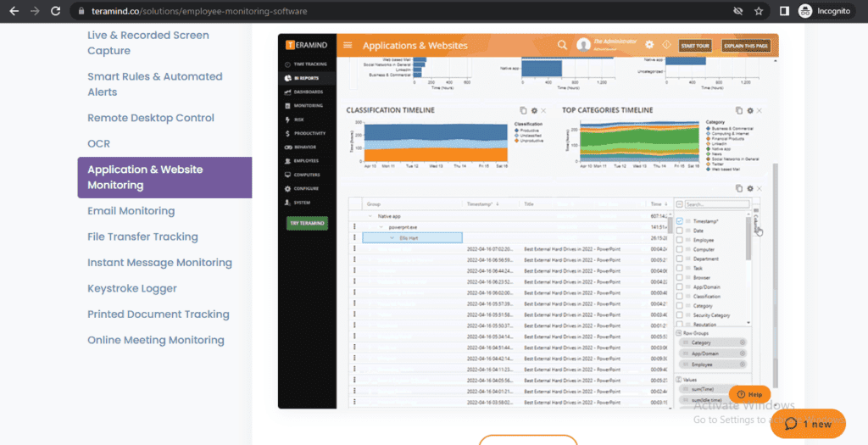The width and height of the screenshot is (868, 445).
Task: Open the grid widget settings gear
Action: click(750, 188)
